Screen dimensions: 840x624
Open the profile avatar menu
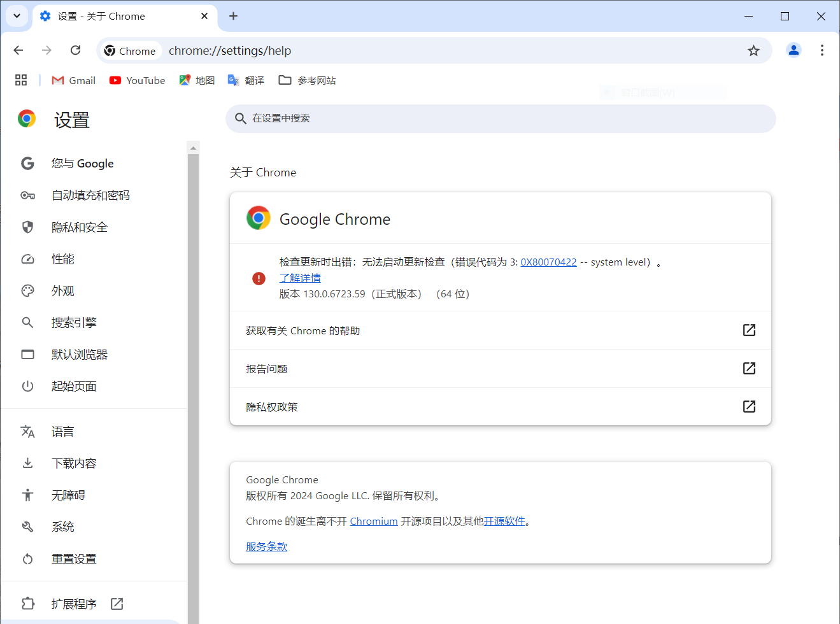click(794, 50)
